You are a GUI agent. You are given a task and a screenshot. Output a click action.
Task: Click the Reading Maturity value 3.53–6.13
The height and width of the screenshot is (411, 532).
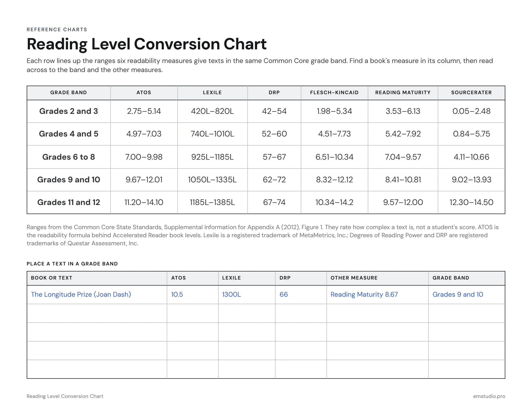pos(403,111)
